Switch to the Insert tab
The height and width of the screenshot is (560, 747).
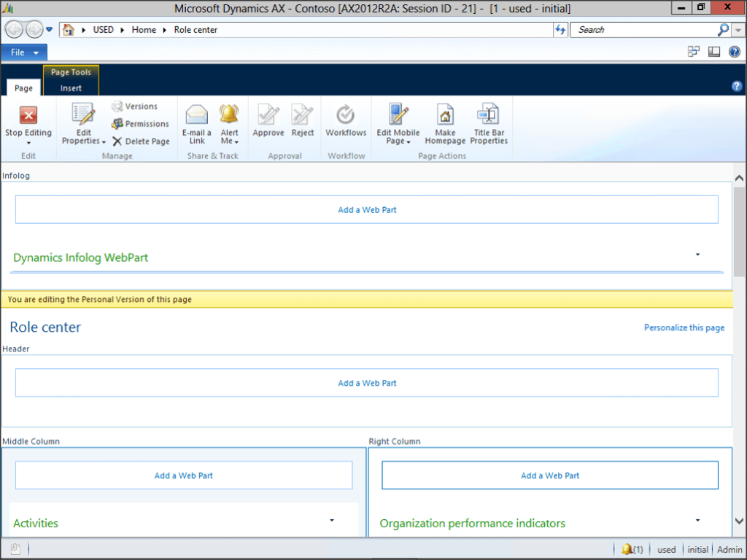click(x=70, y=87)
